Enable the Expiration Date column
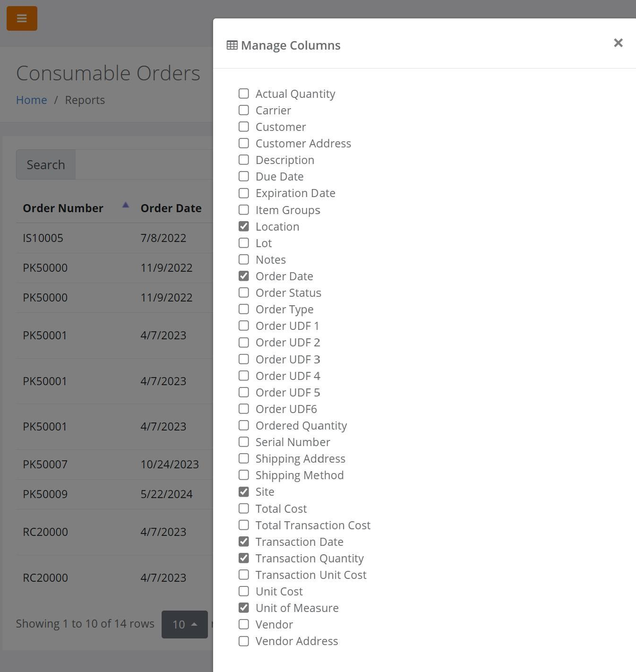Viewport: 636px width, 672px height. pos(244,193)
